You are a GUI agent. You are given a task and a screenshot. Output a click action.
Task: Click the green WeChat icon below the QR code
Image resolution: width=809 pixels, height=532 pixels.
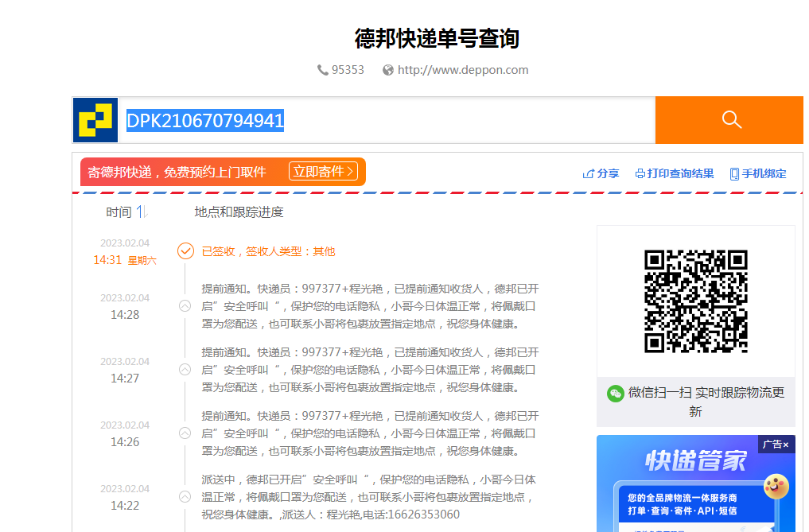616,394
